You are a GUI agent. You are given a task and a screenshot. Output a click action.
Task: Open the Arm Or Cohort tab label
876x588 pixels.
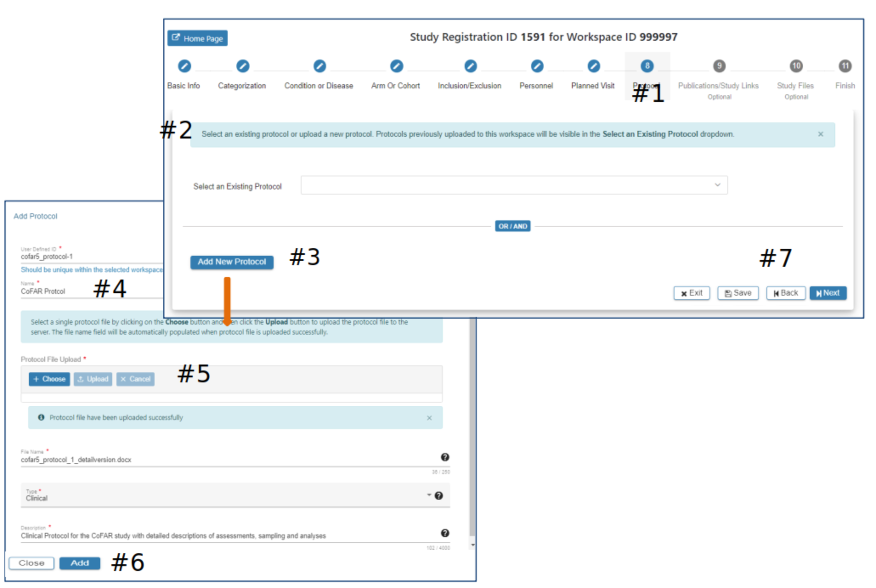[396, 86]
